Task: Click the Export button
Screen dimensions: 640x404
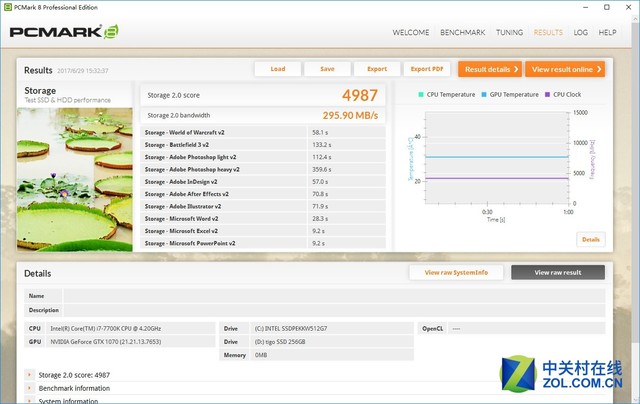Action: (377, 69)
